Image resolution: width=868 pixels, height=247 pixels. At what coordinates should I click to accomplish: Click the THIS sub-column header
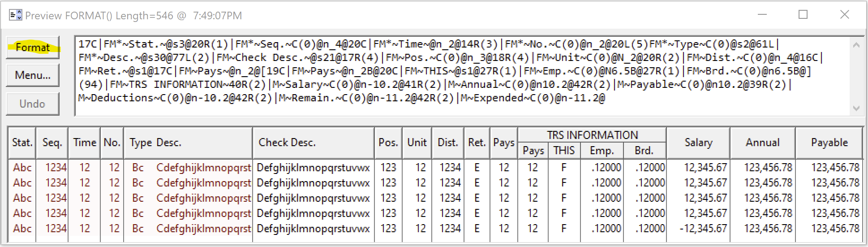click(564, 151)
